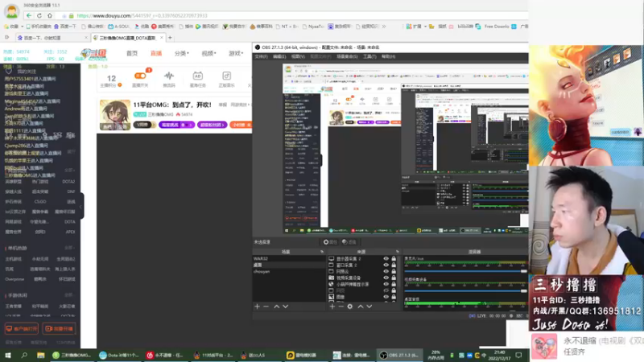Remove selected source with minus icon
This screenshot has width=644, height=362.
(341, 306)
